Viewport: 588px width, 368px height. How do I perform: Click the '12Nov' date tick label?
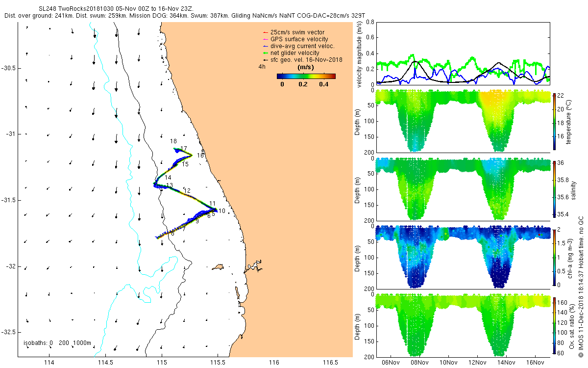tap(477, 362)
